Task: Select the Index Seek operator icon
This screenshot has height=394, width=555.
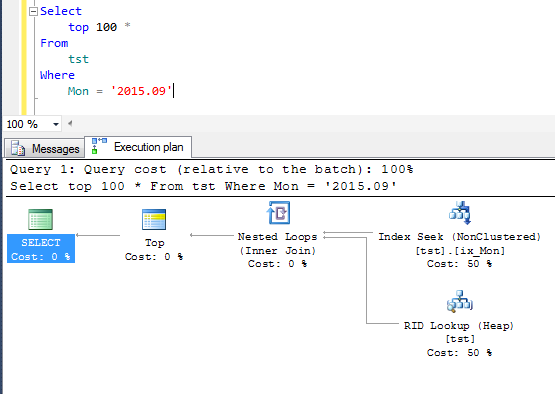Action: click(460, 213)
